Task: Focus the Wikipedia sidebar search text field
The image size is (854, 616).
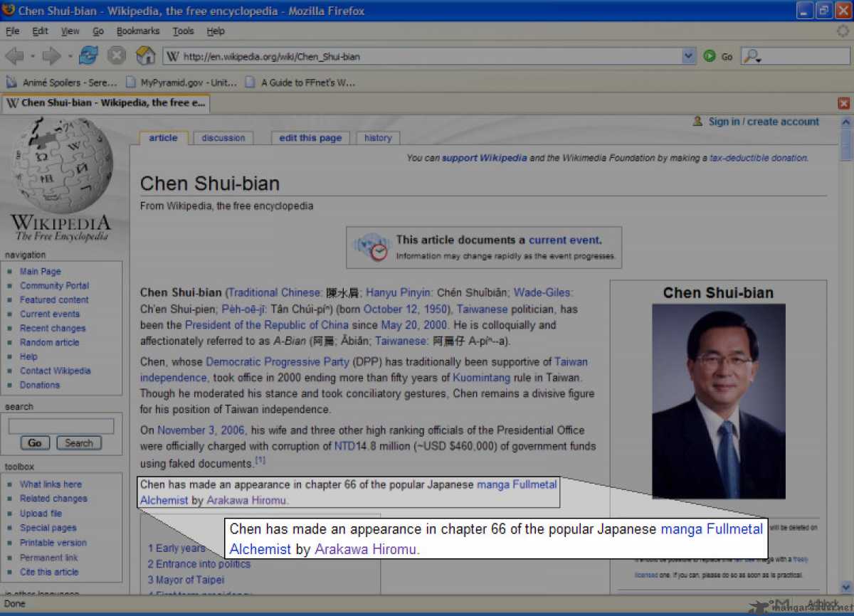Action: pyautogui.click(x=61, y=426)
